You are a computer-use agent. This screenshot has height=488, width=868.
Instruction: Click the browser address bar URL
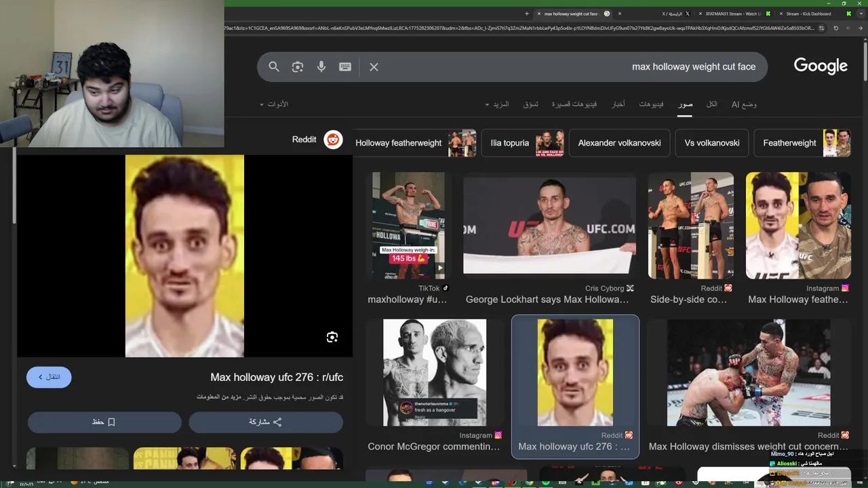tap(519, 28)
